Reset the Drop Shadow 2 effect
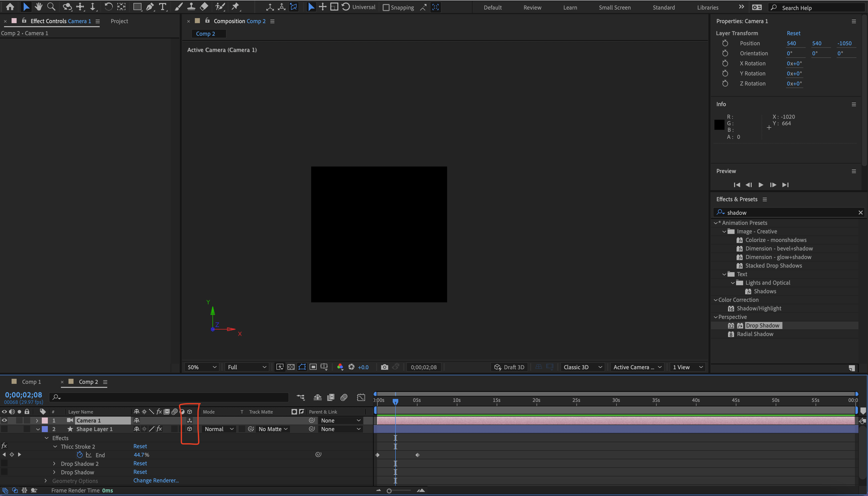Screen dimensions: 868x496 tap(140, 463)
